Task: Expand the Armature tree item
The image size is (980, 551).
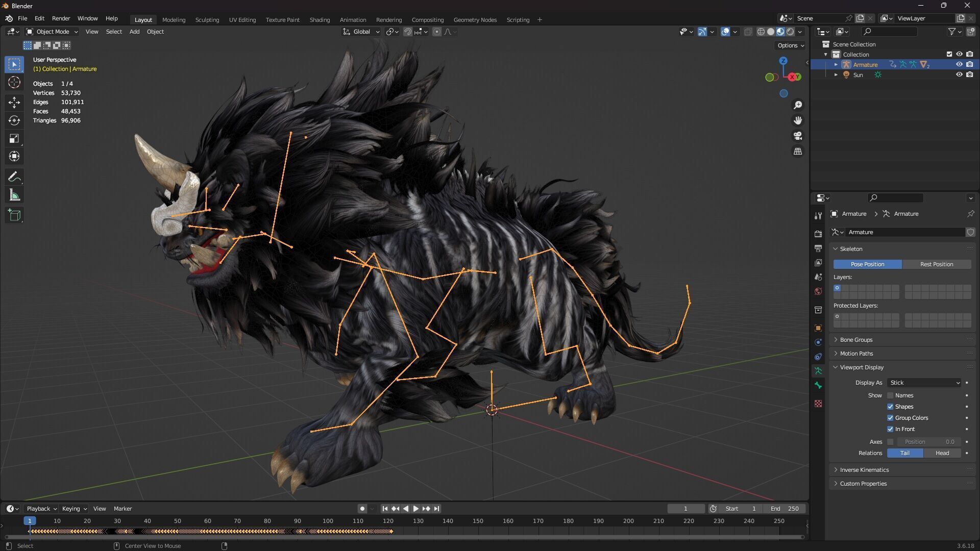Action: tap(836, 64)
